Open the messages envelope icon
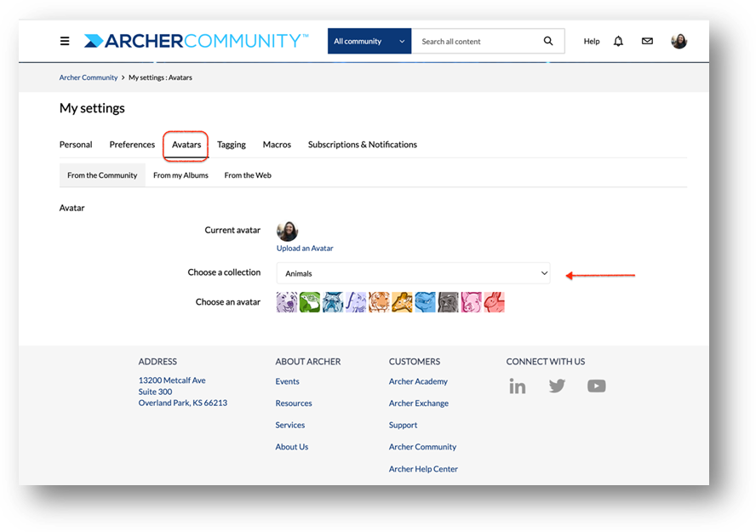 click(x=647, y=41)
